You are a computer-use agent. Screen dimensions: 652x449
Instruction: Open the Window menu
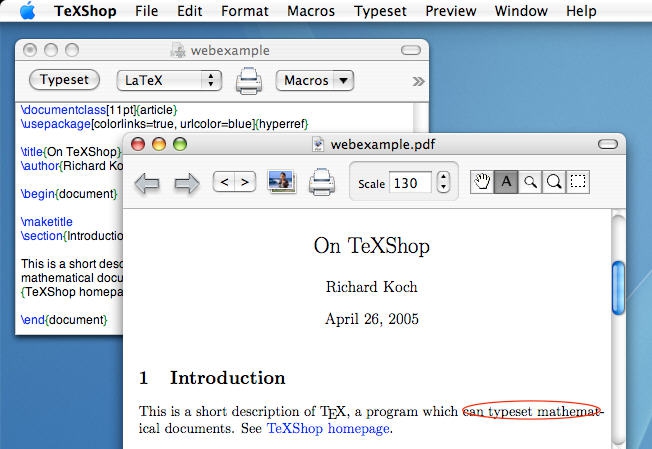tap(521, 11)
